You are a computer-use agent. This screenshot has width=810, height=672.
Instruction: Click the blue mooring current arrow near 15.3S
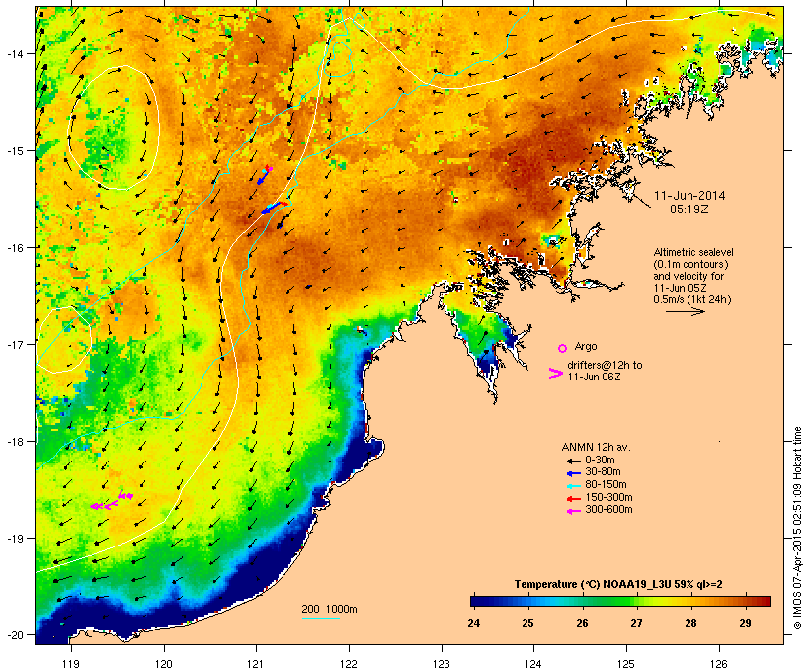point(263,178)
